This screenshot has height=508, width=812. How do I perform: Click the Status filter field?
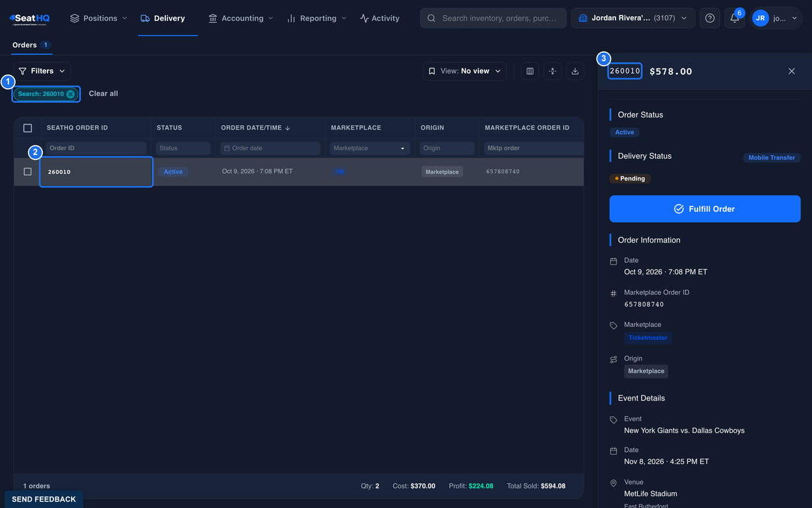183,148
